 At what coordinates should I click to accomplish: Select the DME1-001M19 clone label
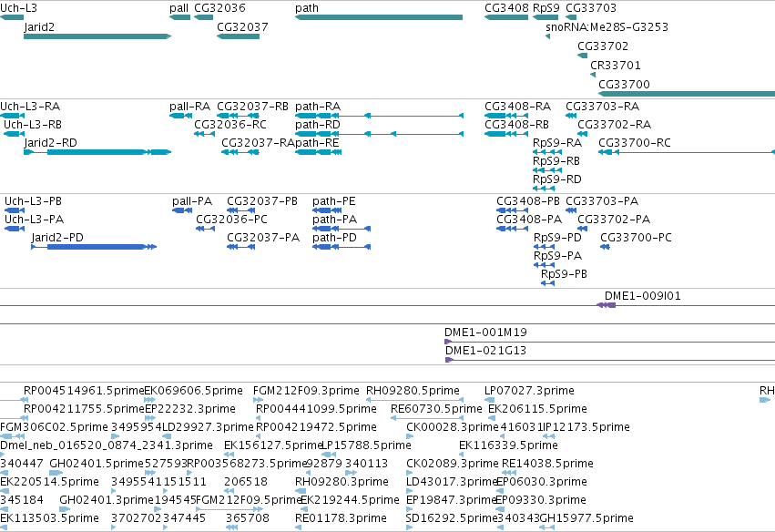486,332
